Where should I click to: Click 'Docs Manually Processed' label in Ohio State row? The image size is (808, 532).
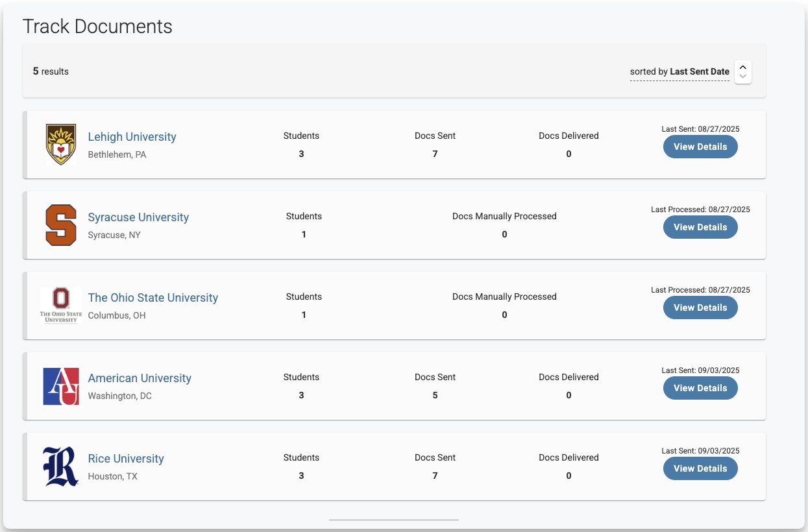point(504,296)
